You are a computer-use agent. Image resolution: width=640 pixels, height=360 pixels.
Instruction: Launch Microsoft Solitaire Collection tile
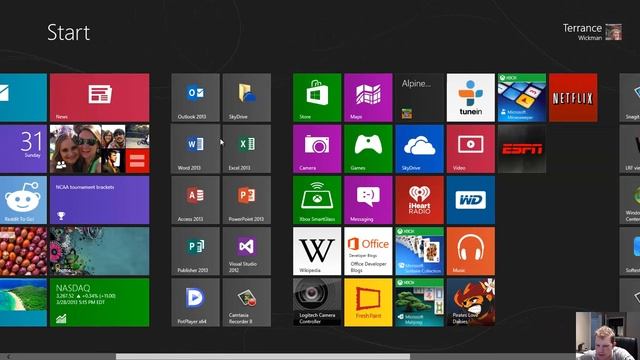[x=420, y=251]
